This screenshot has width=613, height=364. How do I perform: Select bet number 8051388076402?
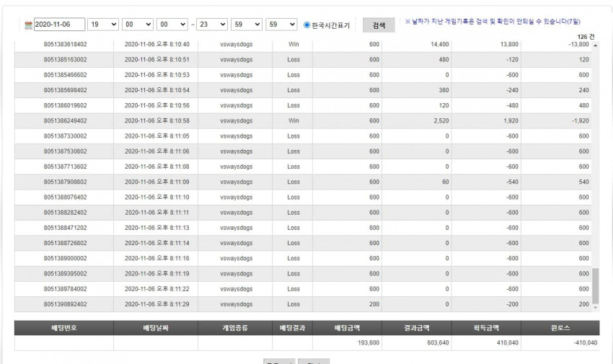(66, 197)
